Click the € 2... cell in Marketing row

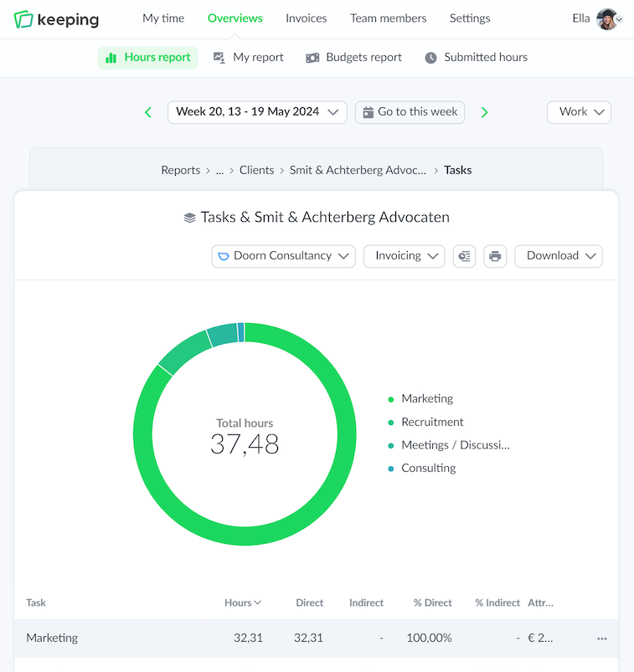[x=540, y=639]
